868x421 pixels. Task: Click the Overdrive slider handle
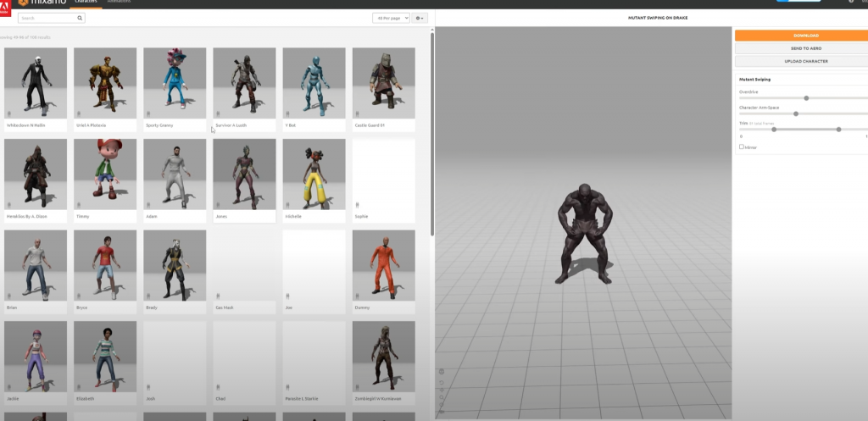806,98
